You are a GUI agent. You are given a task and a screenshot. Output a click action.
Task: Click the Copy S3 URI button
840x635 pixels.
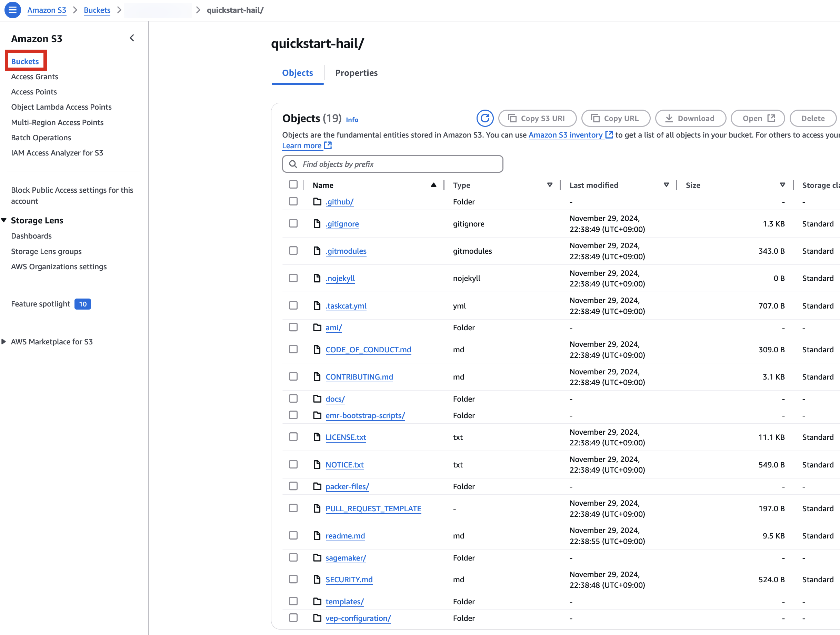(x=537, y=119)
